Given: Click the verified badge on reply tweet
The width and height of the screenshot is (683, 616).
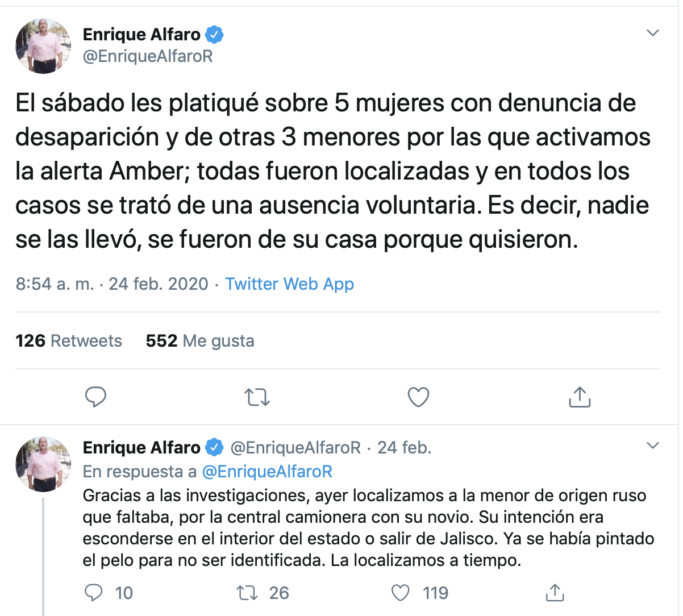Looking at the screenshot, I should [214, 448].
